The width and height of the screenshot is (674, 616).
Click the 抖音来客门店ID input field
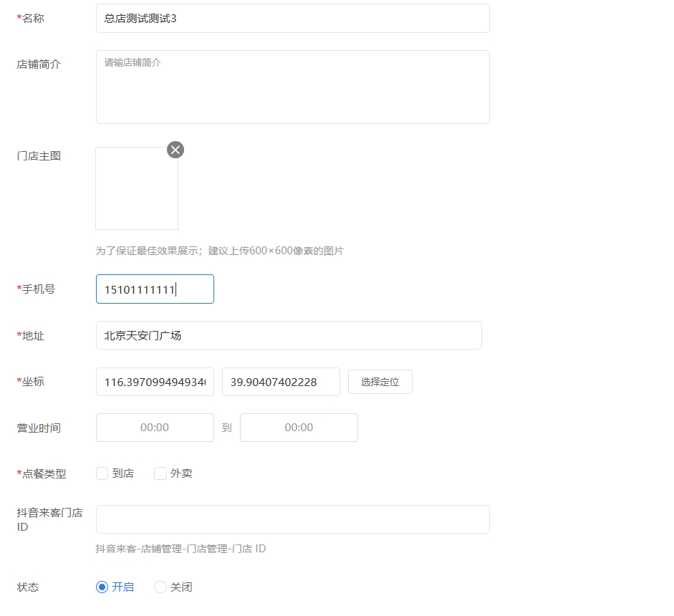tap(292, 519)
